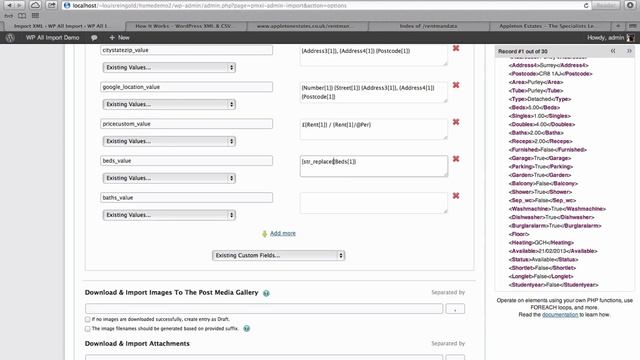
Task: Show help for Download & Import Images
Action: (x=266, y=293)
